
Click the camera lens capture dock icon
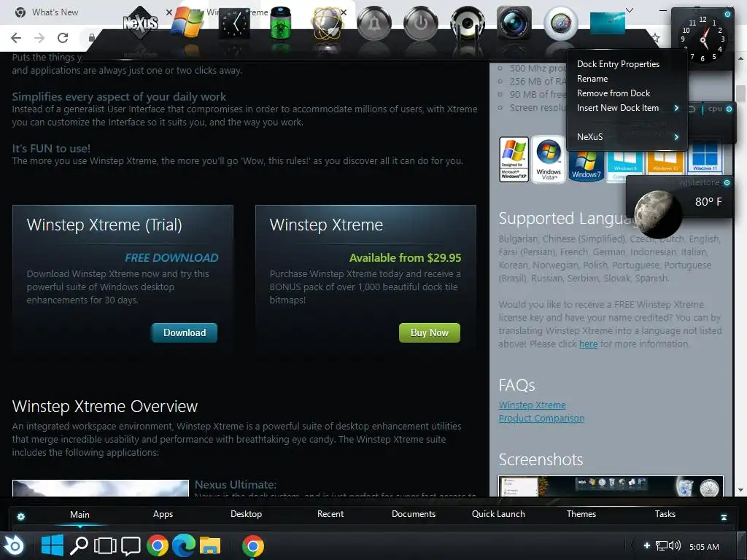[x=514, y=23]
